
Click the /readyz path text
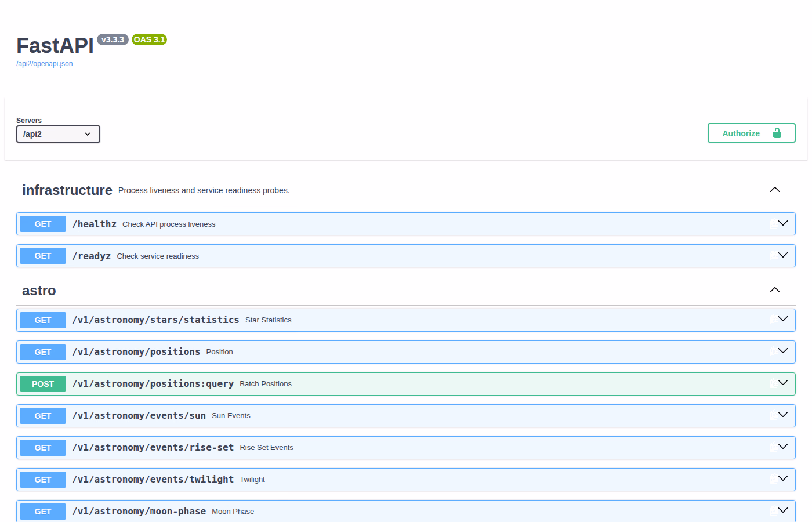[x=92, y=256]
